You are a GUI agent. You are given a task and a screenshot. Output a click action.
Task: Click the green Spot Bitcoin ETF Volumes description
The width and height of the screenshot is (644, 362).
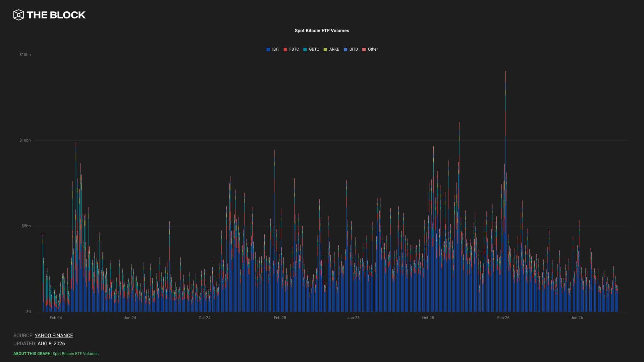75,354
